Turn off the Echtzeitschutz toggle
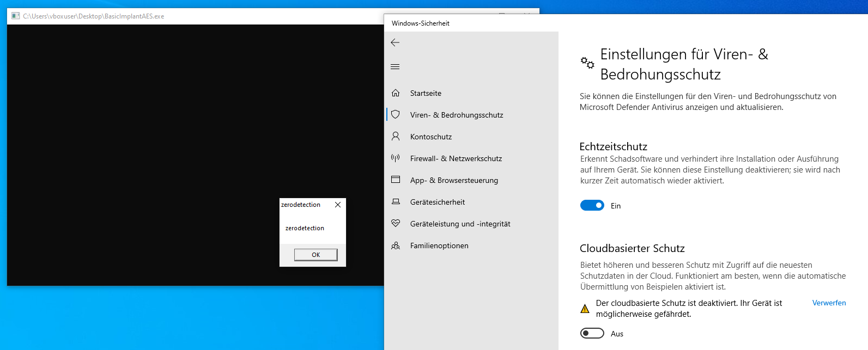The image size is (868, 350). [592, 205]
